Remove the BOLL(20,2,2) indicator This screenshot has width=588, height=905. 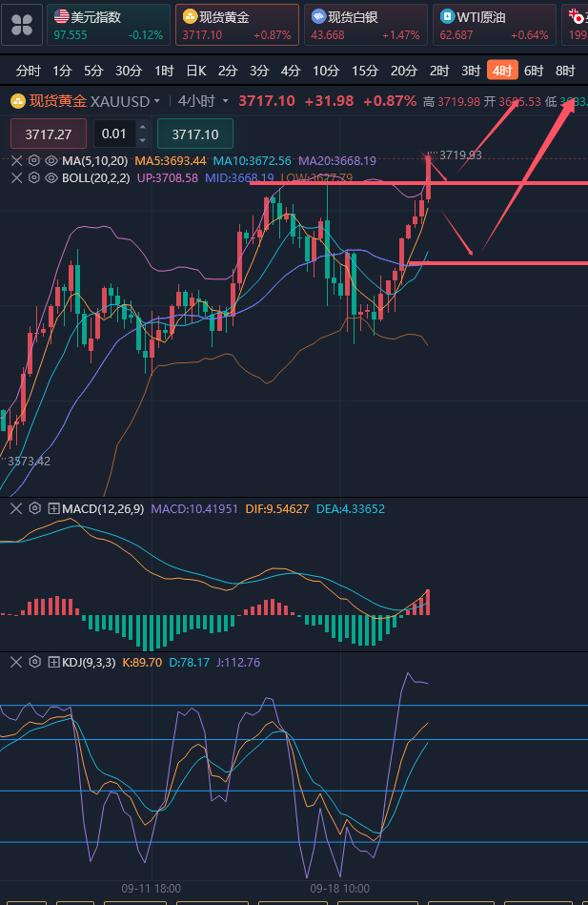[17, 177]
